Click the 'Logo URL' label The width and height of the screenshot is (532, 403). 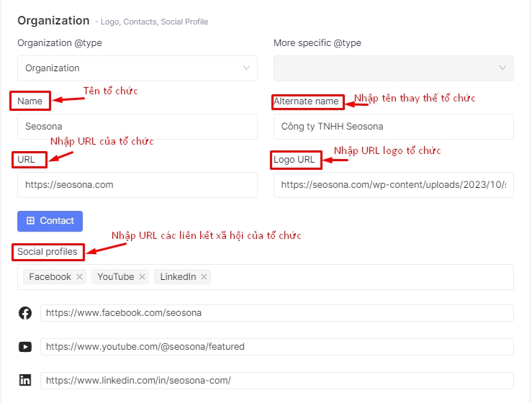(294, 160)
